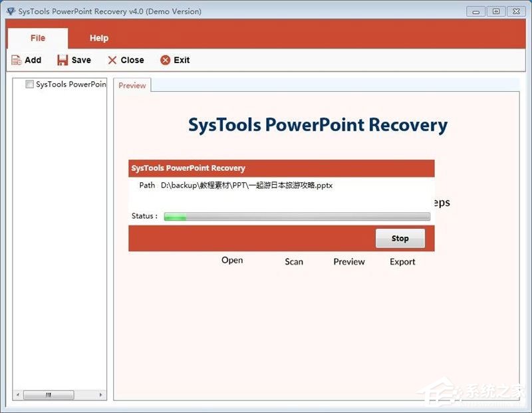Switch to the Preview tab
The image size is (532, 413).
pyautogui.click(x=132, y=86)
